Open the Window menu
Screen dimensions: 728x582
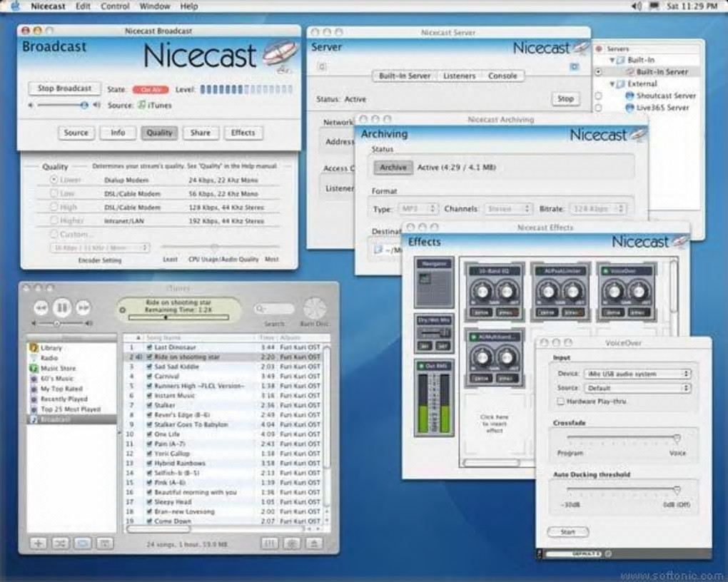pyautogui.click(x=155, y=6)
